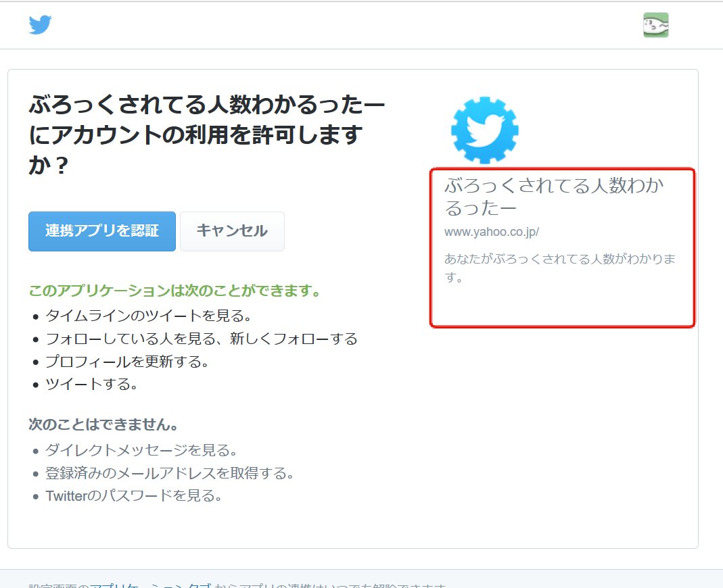723x588 pixels.
Task: Select text ツイートする。
Action: [91, 384]
